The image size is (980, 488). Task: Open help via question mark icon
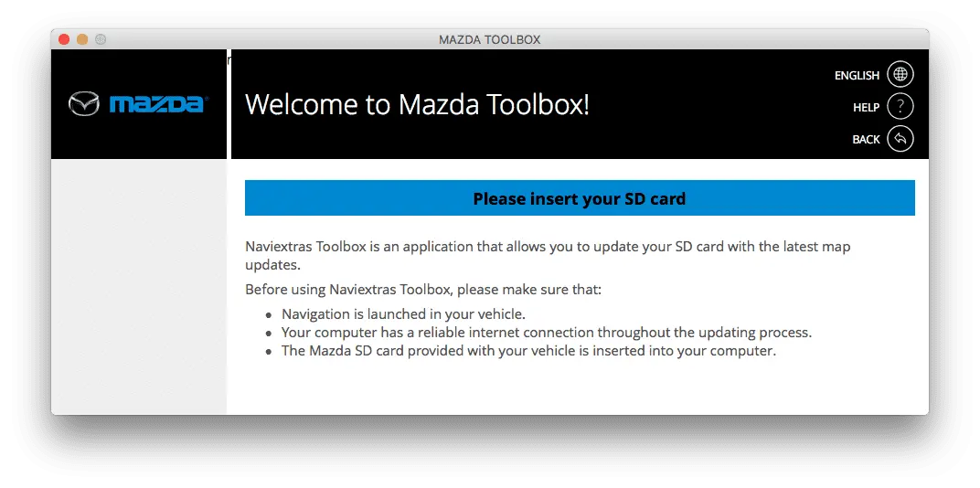tap(900, 107)
